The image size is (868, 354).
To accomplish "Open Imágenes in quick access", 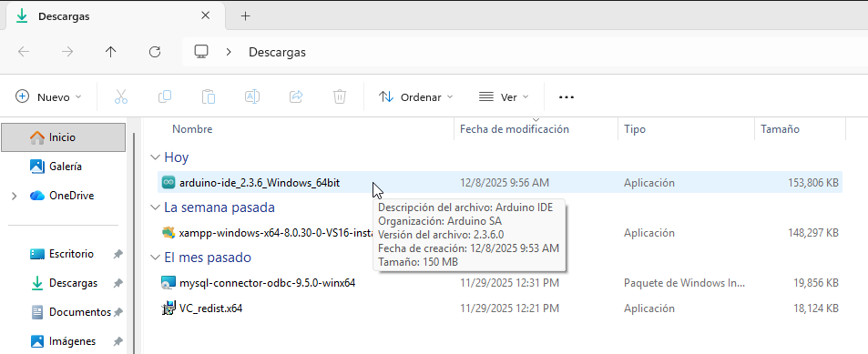I will click(72, 341).
